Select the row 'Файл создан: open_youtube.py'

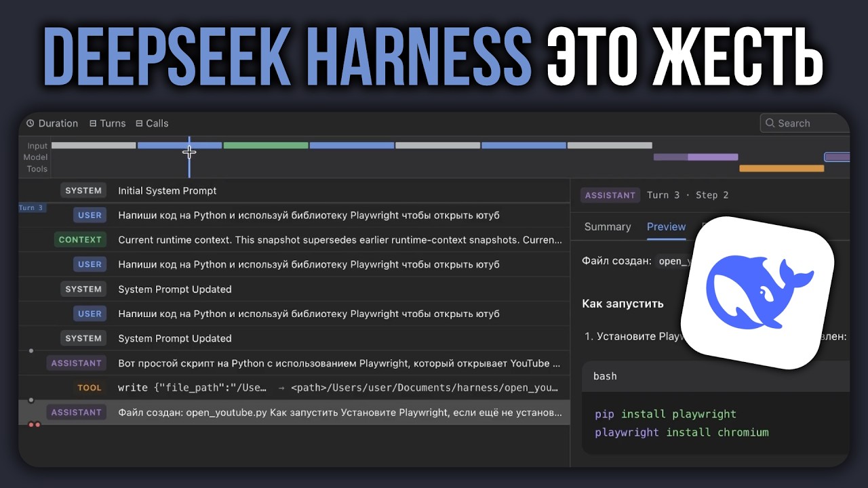click(294, 412)
